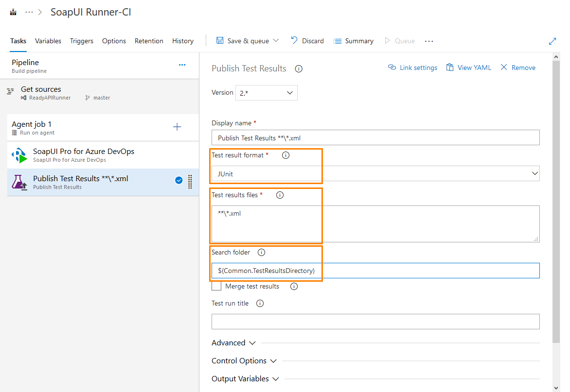The width and height of the screenshot is (570, 392).
Task: Enable the Merge test results checkbox
Action: point(216,286)
